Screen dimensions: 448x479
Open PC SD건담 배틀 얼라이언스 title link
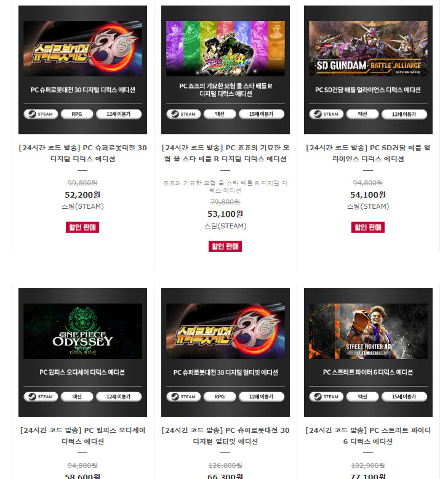pos(368,153)
